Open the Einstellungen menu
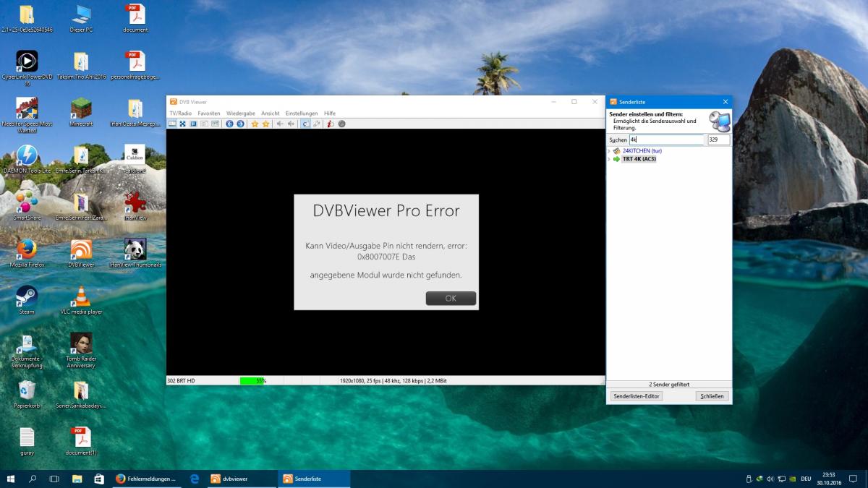Image resolution: width=868 pixels, height=488 pixels. click(x=302, y=114)
